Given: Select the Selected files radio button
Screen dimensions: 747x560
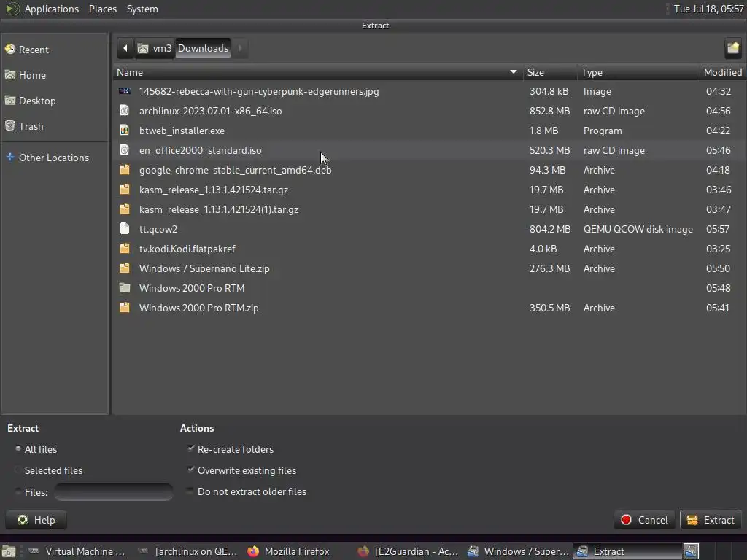Looking at the screenshot, I should coord(18,470).
